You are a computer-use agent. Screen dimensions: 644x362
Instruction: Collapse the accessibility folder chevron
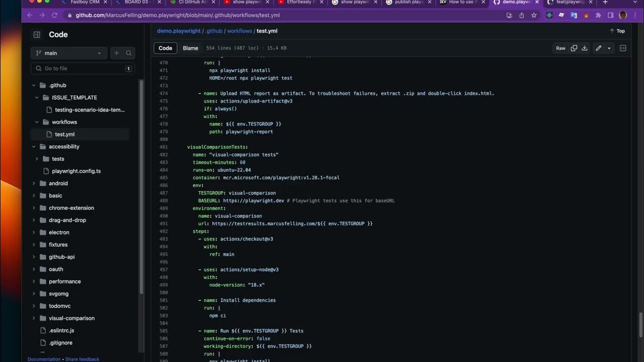point(34,147)
